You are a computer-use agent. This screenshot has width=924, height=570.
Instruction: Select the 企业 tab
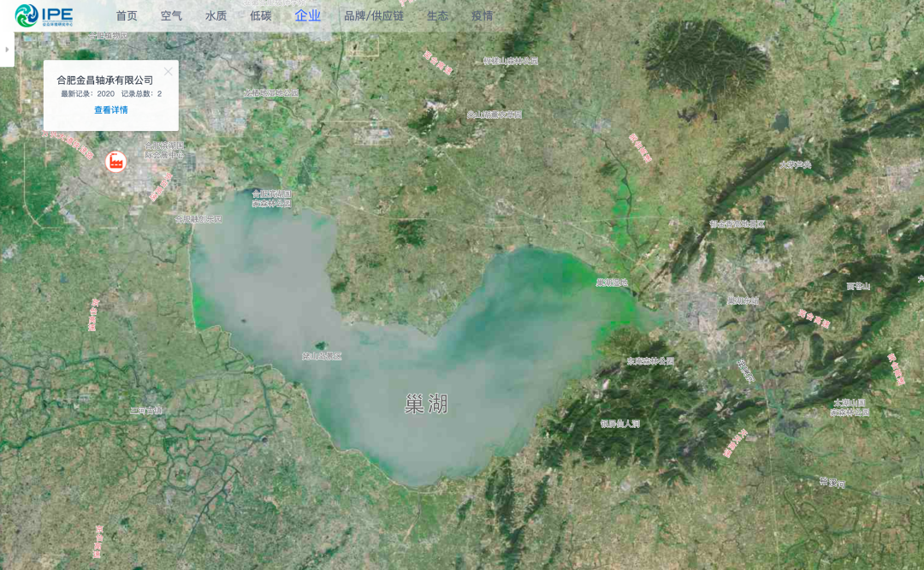(308, 16)
